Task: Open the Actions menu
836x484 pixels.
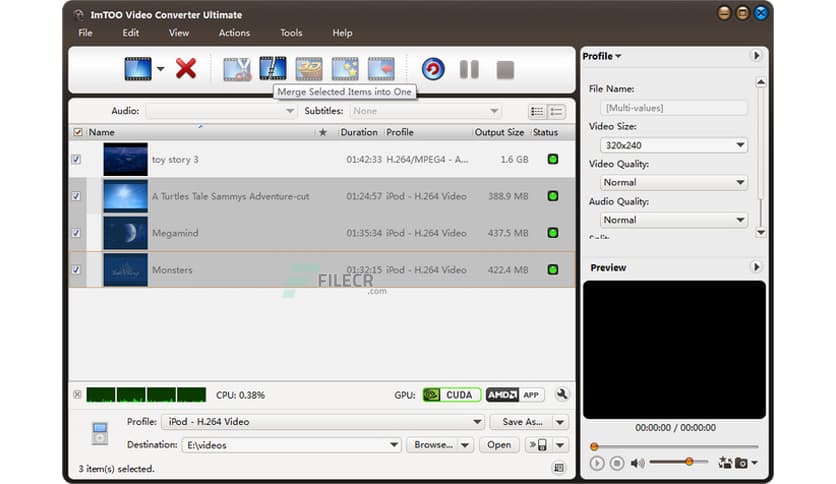Action: [234, 33]
